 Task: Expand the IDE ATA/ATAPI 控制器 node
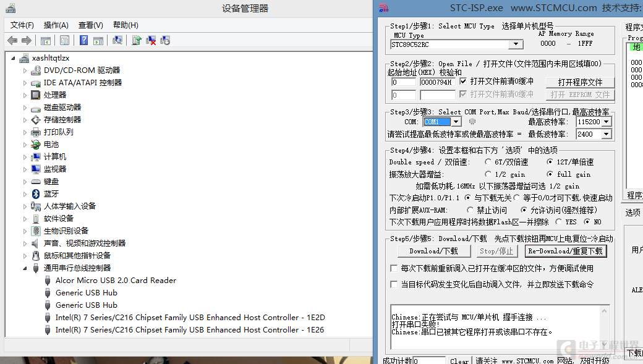coord(25,83)
